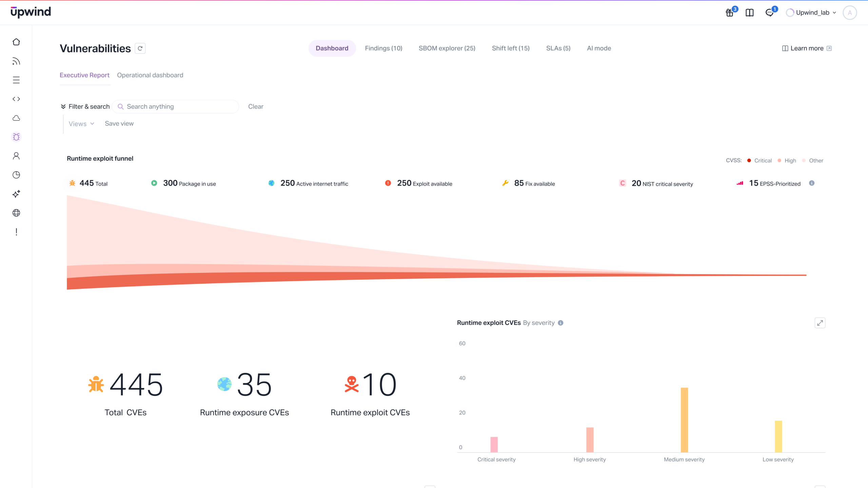868x488 pixels.
Task: Toggle Other severity in the CVSS legend
Action: (813, 160)
